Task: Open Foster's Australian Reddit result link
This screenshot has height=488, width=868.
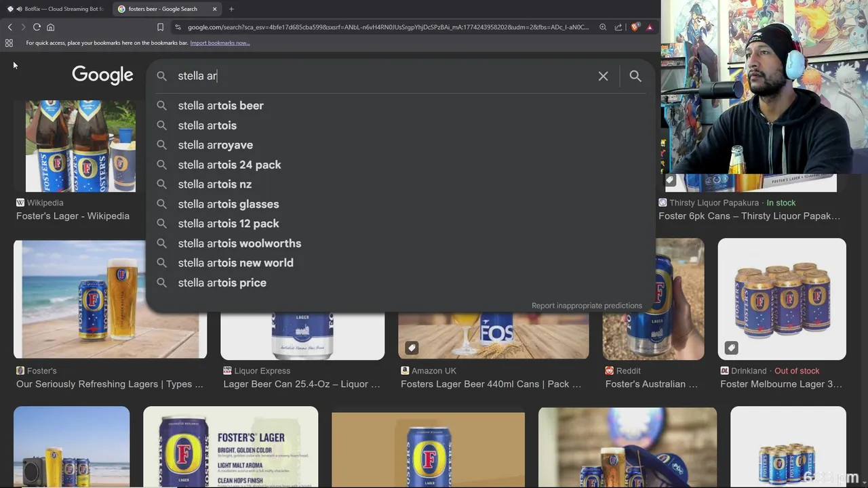Action: pos(652,384)
